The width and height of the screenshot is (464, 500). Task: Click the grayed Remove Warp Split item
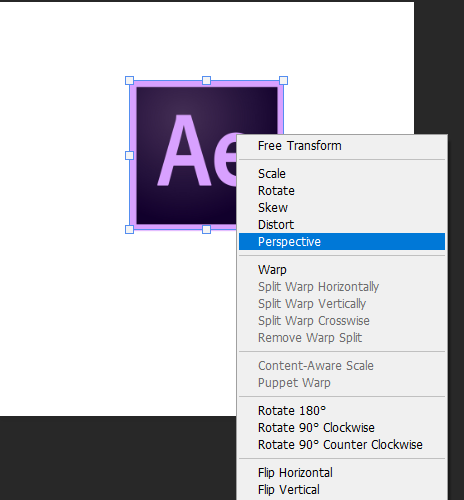point(342,338)
